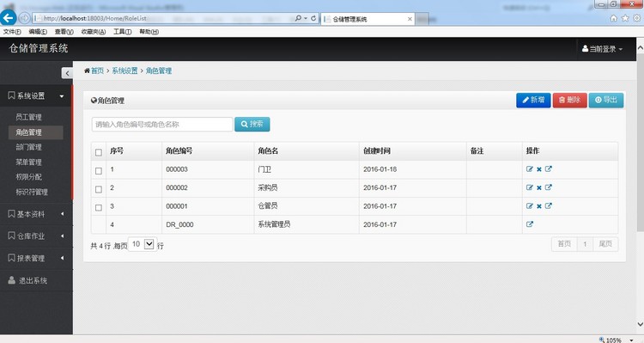Open 员工管理 in sidebar

(28, 117)
